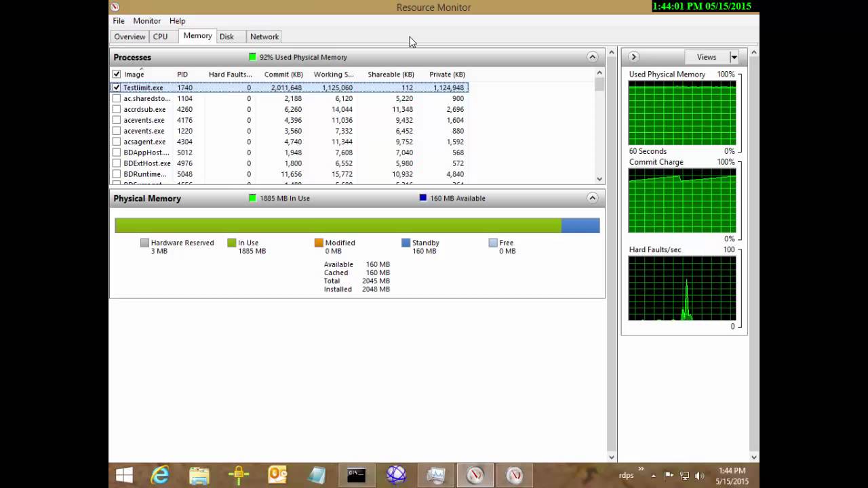Click the Free legend color swatch
The width and height of the screenshot is (868, 488).
(x=493, y=243)
